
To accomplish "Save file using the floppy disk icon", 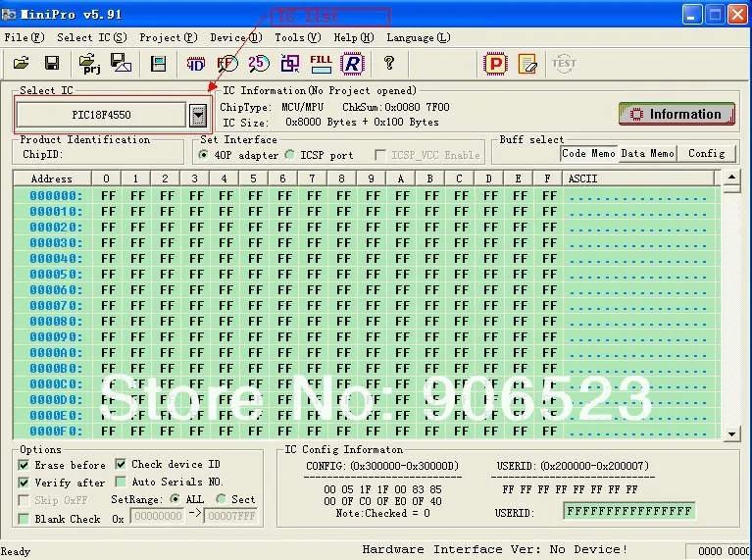I will coord(52,63).
